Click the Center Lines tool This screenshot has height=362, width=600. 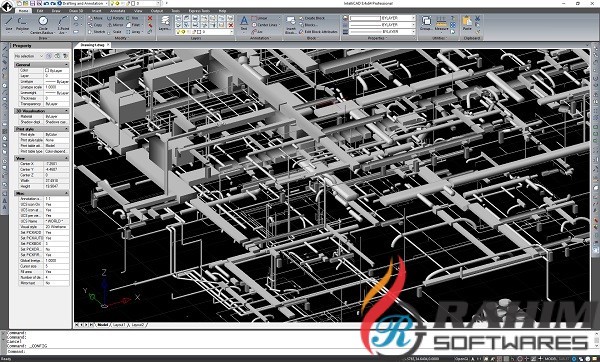264,25
